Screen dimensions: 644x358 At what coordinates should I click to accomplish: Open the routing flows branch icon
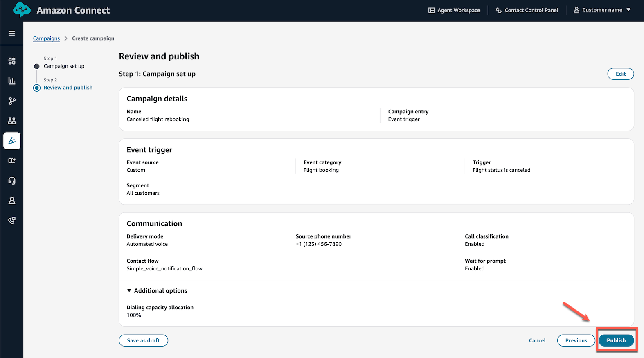pos(12,101)
